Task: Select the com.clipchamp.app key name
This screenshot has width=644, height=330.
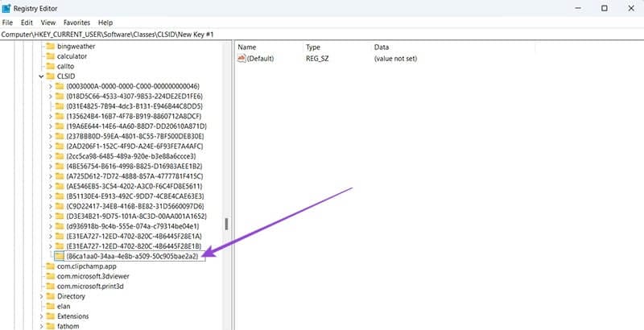Action: [x=87, y=266]
